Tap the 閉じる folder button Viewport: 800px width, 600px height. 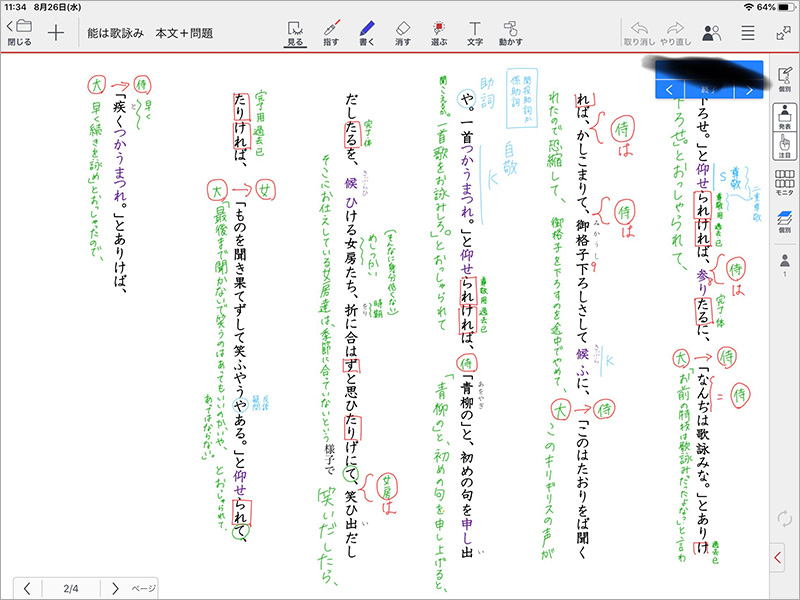19,33
